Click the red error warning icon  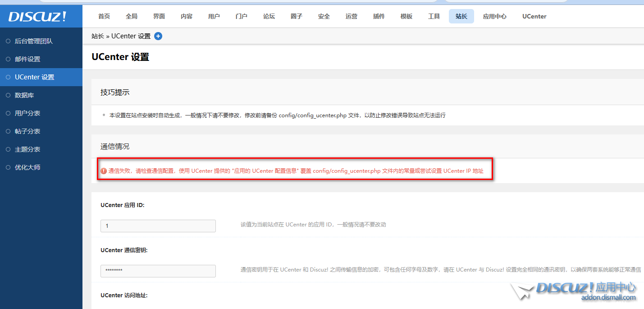[104, 171]
